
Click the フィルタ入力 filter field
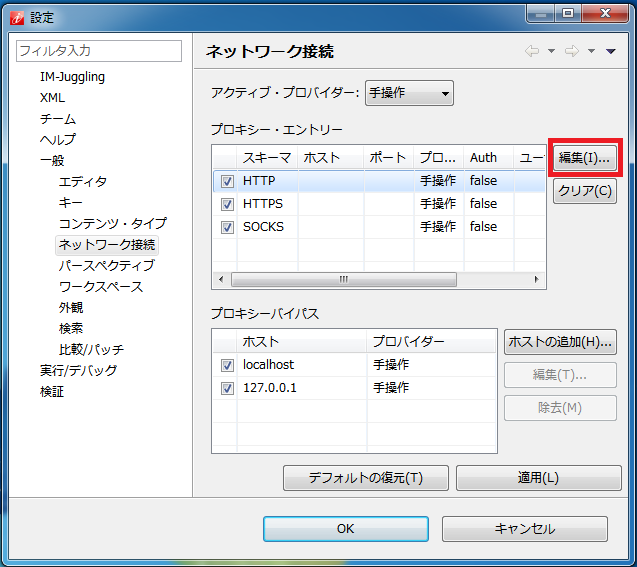coord(99,51)
